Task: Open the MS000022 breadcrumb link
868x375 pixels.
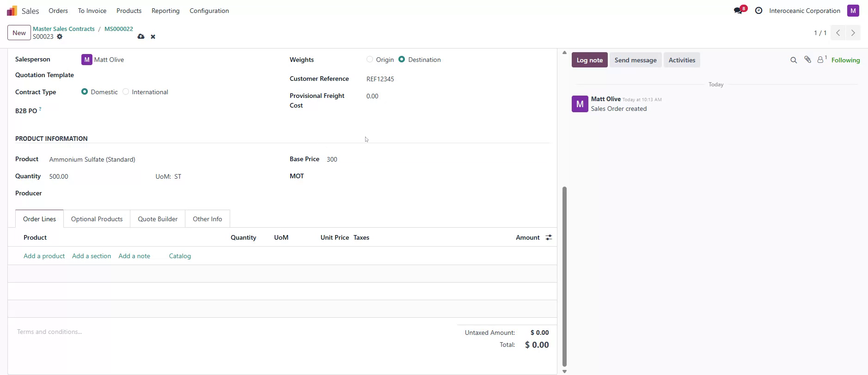Action: 119,29
